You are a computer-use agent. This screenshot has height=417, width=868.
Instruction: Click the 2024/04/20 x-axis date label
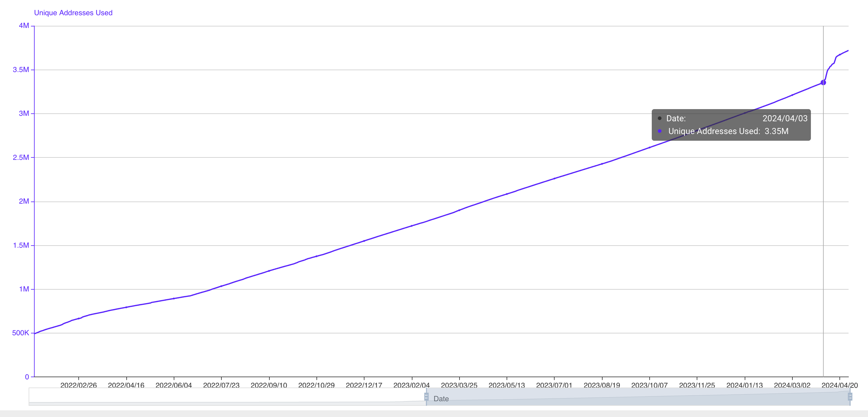(x=839, y=385)
